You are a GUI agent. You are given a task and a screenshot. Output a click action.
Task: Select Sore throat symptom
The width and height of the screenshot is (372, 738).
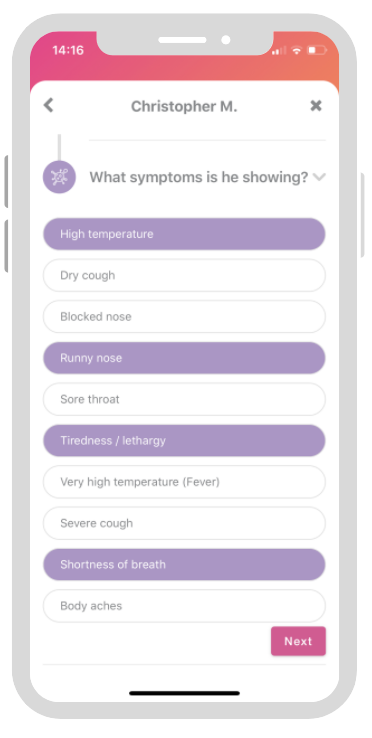pos(184,399)
